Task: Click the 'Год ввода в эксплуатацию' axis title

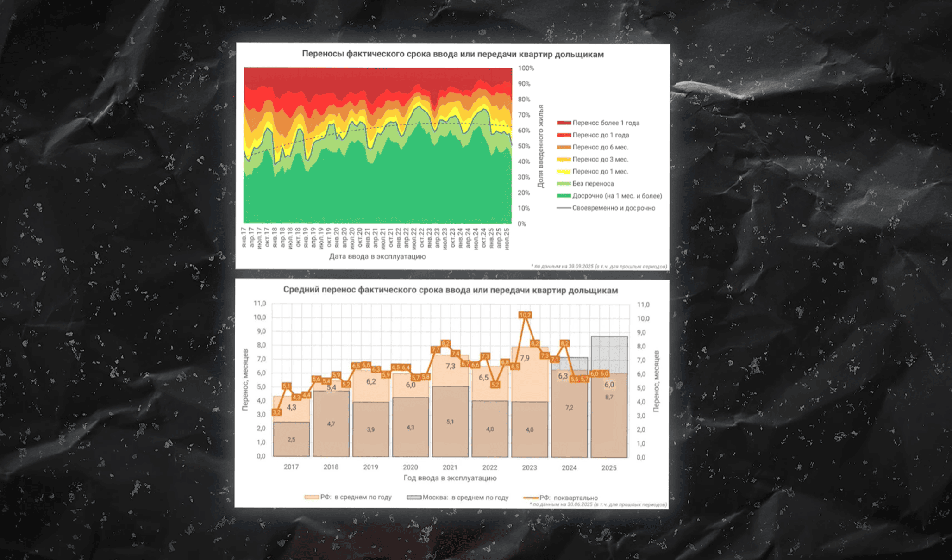Action: [450, 478]
